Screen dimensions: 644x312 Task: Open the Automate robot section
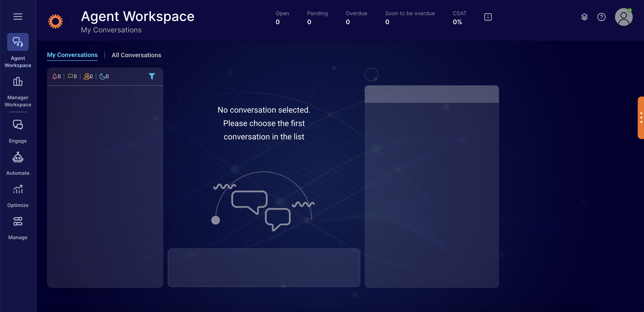18,164
